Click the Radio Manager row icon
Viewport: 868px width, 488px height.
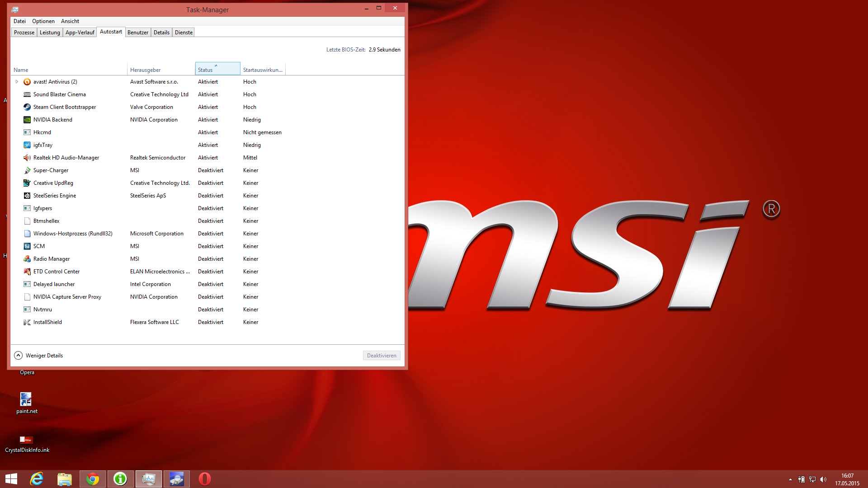(x=27, y=259)
